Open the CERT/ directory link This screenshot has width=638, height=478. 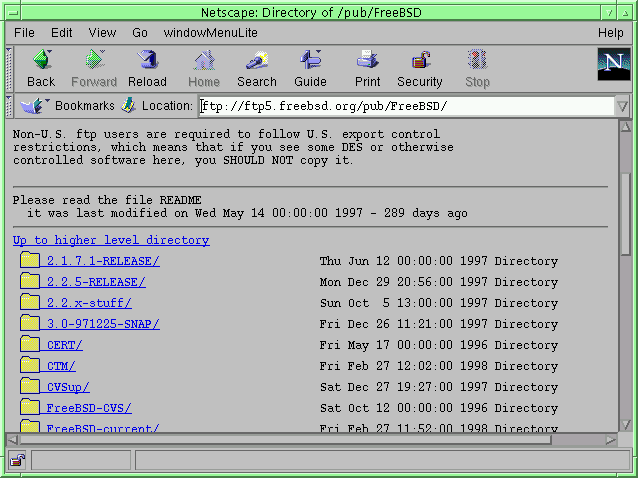point(65,345)
